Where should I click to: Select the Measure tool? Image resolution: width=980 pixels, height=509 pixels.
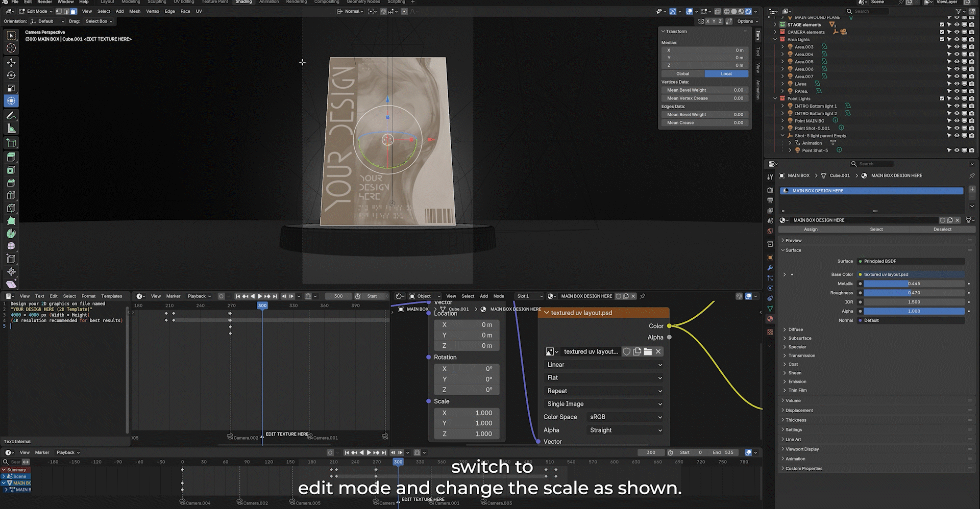tap(11, 129)
